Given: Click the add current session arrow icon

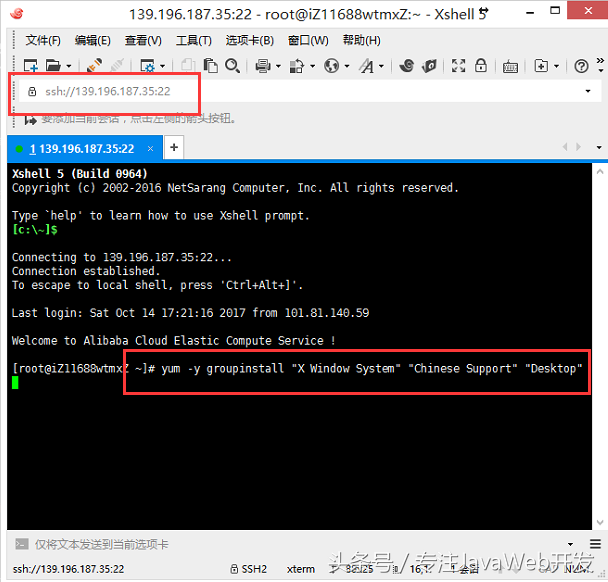Looking at the screenshot, I should coord(30,120).
